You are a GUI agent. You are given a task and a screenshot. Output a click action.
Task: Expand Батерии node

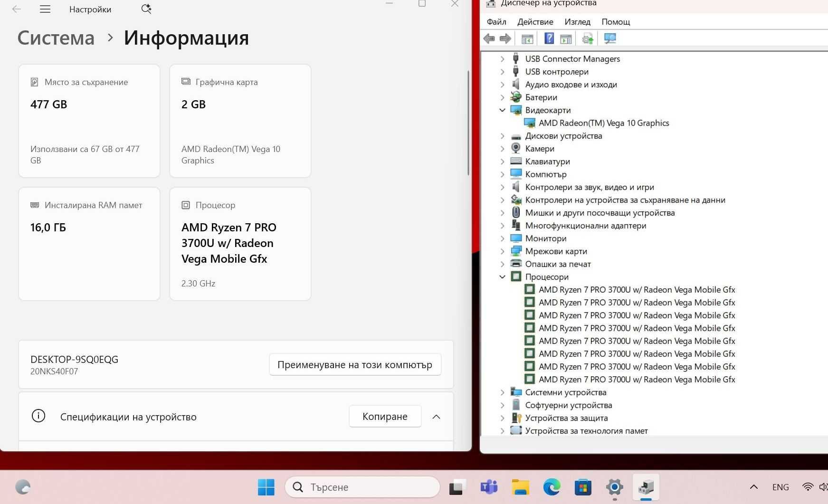503,97
